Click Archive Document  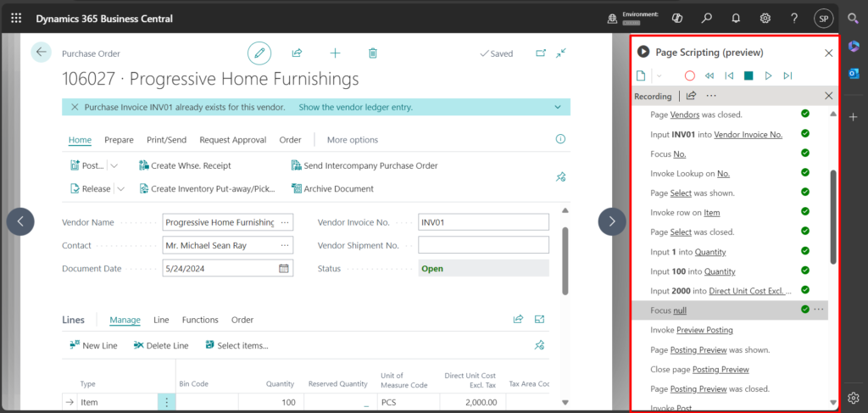[x=332, y=189]
